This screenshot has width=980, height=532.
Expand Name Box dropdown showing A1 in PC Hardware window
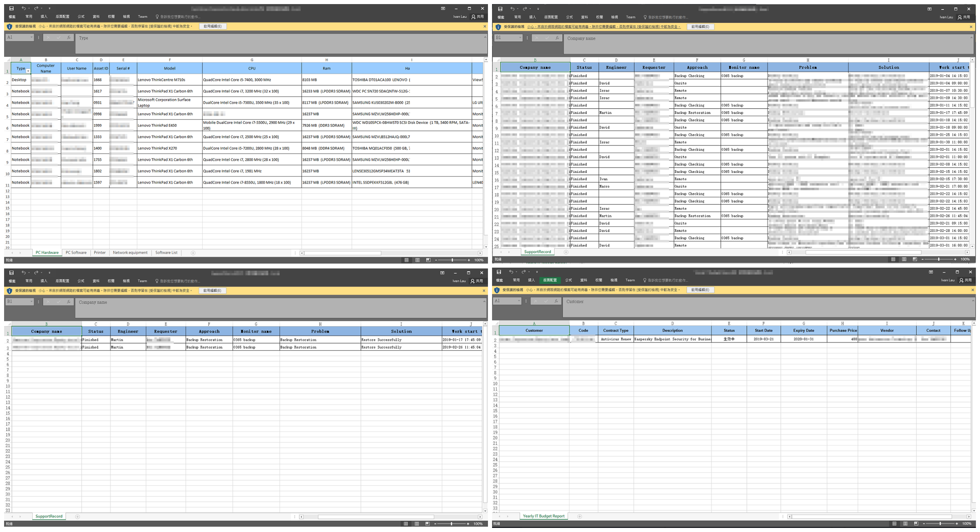click(x=31, y=38)
